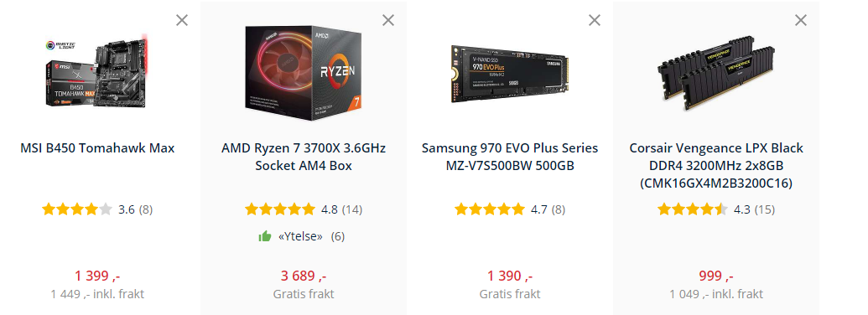Click the 4.7 star rating of Samsung SSD

(x=510, y=209)
